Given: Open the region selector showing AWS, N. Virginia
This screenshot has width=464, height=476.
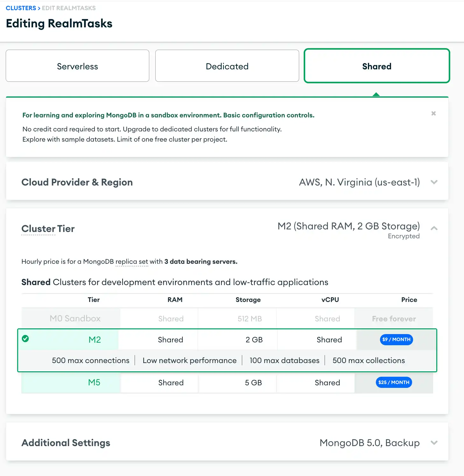Looking at the screenshot, I should 359,182.
